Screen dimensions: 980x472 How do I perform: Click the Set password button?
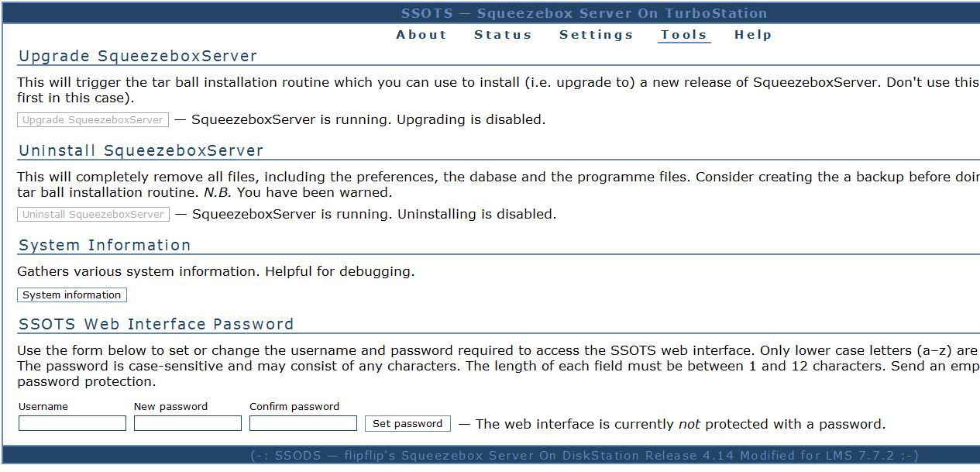coord(407,424)
